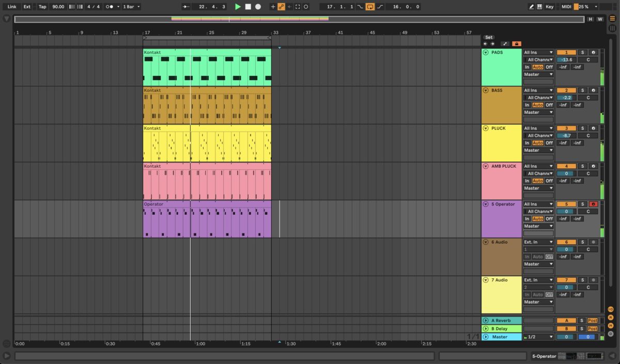Viewport: 620px width, 364px height.
Task: Solo the PADS track
Action: [x=582, y=53]
